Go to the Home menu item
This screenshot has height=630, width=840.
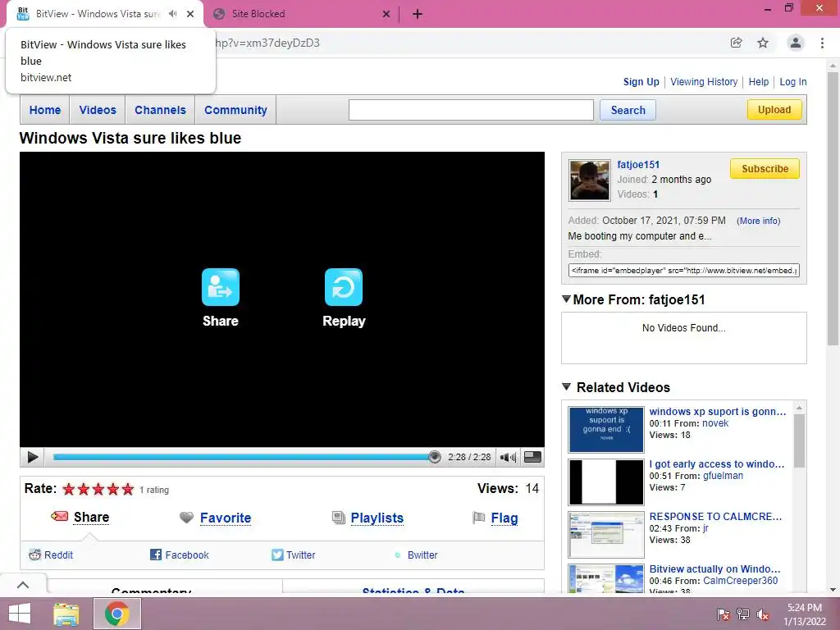click(45, 110)
